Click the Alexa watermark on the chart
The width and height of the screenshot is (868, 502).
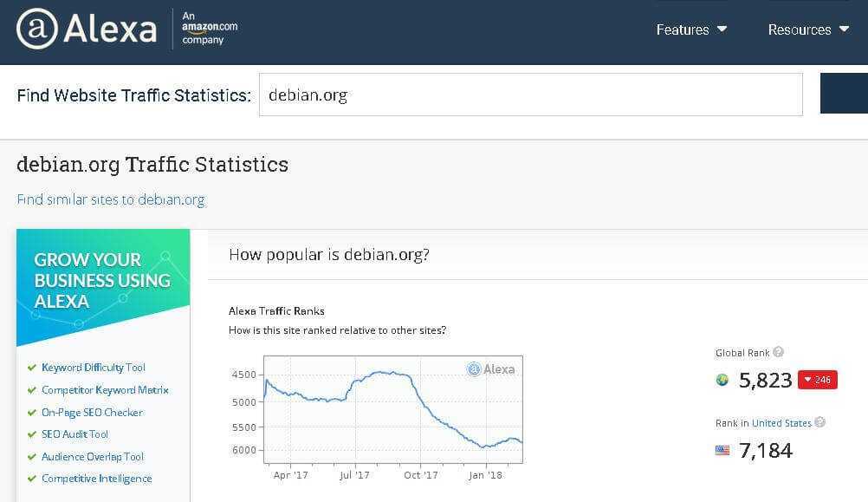[x=490, y=369]
